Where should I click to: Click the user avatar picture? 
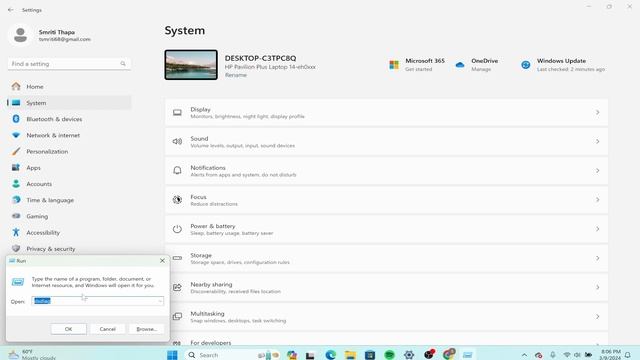pos(20,35)
